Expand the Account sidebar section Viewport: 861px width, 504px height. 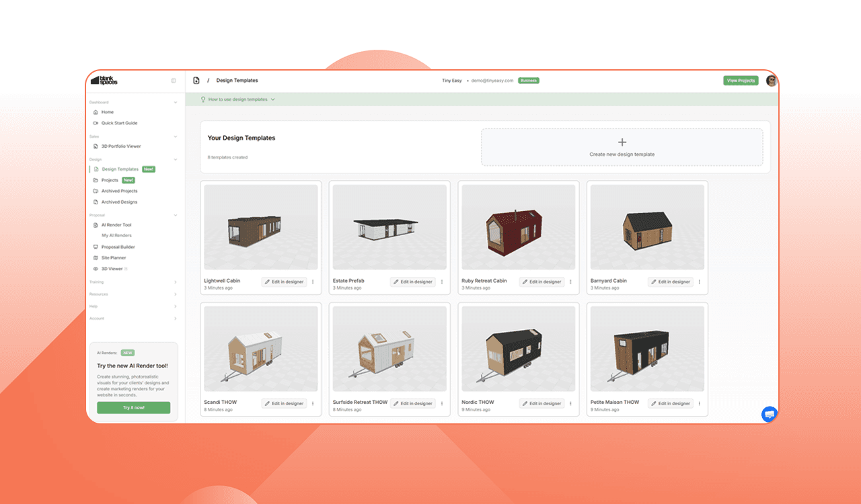coord(176,319)
